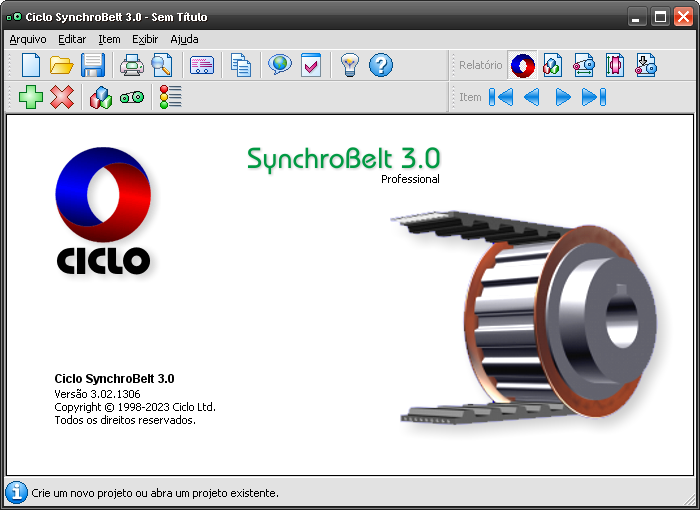Open the pink pulley dimension report icon

tap(615, 66)
